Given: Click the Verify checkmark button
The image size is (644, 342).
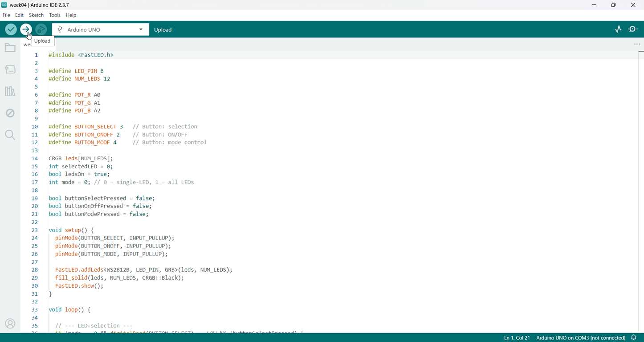Looking at the screenshot, I should pyautogui.click(x=11, y=29).
